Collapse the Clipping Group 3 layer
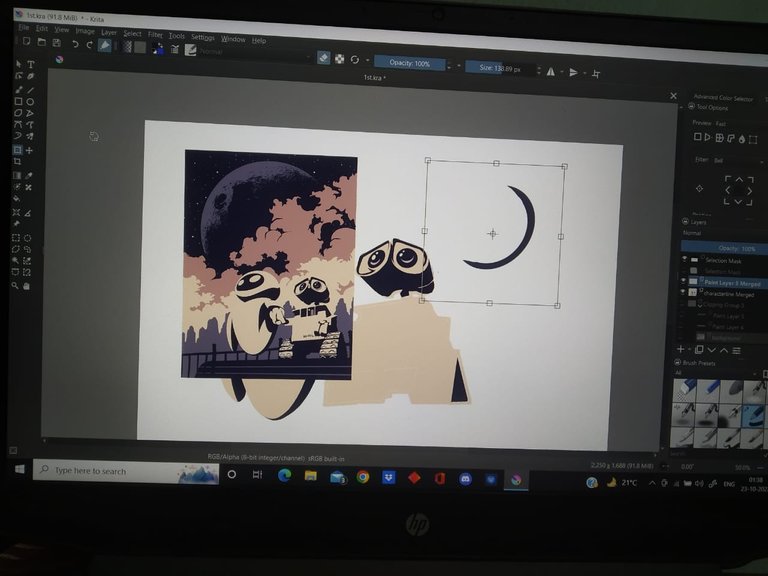768x576 pixels. (700, 304)
